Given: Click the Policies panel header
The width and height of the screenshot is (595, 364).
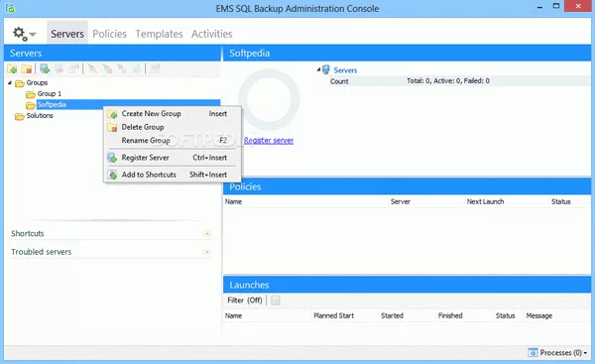Looking at the screenshot, I should (407, 186).
